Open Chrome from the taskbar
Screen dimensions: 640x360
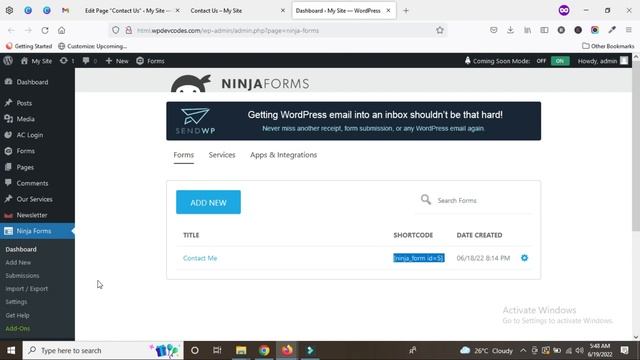(264, 350)
